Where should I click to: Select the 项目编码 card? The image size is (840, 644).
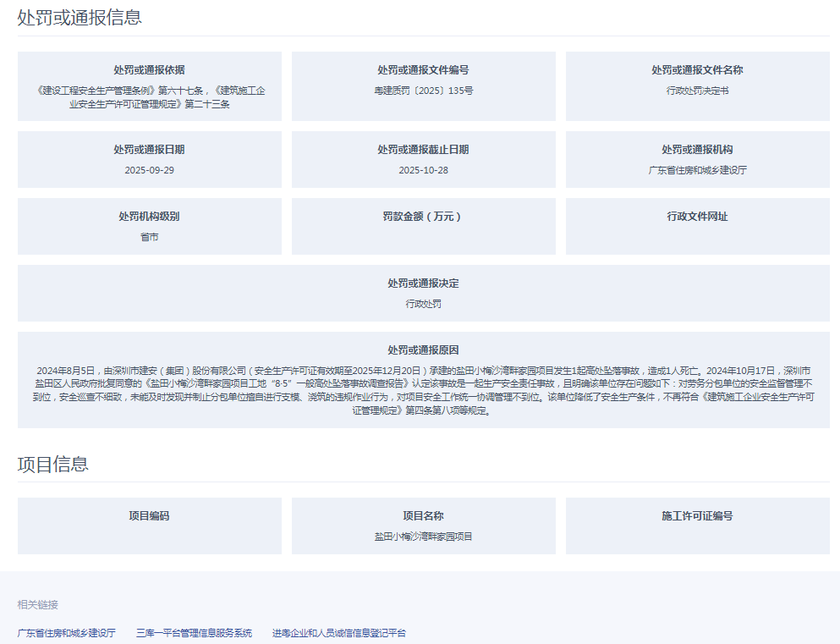149,526
